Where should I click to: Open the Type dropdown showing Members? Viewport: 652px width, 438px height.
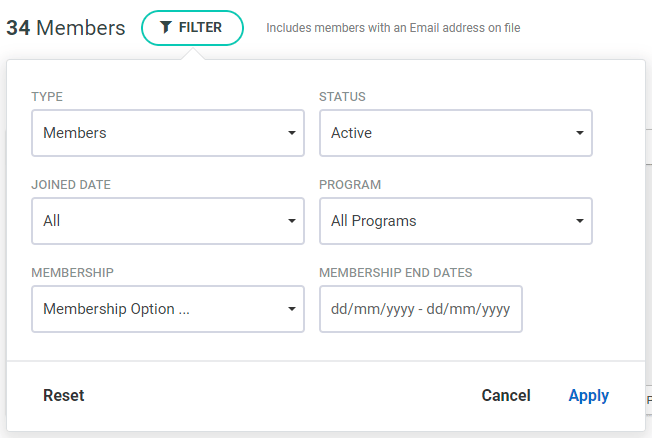click(160, 133)
